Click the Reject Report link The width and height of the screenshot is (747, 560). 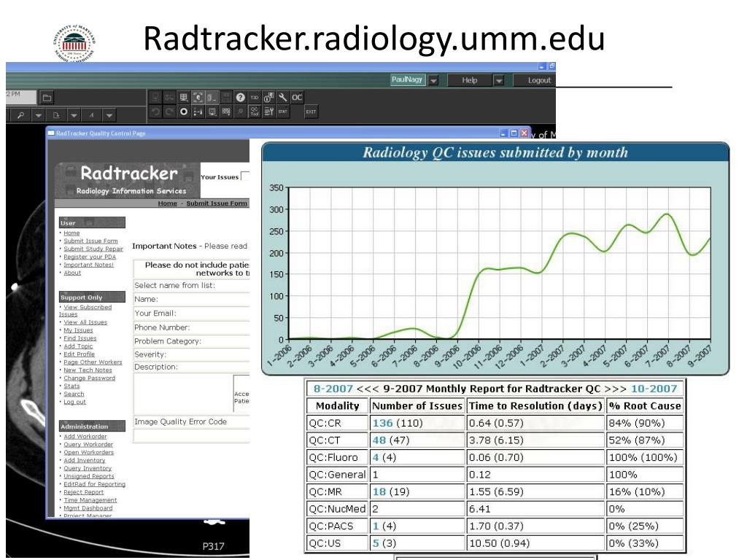coord(83,492)
